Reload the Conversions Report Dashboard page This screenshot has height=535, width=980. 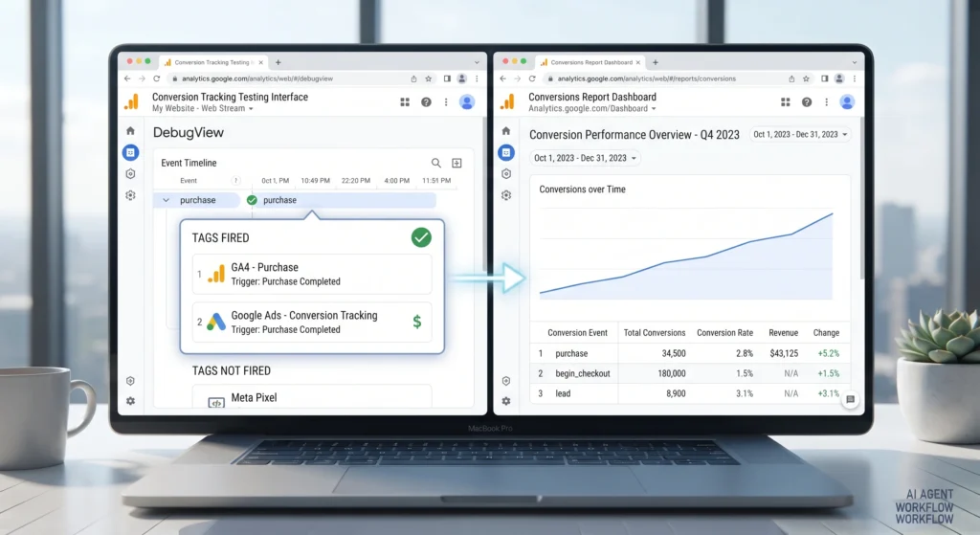pyautogui.click(x=532, y=78)
